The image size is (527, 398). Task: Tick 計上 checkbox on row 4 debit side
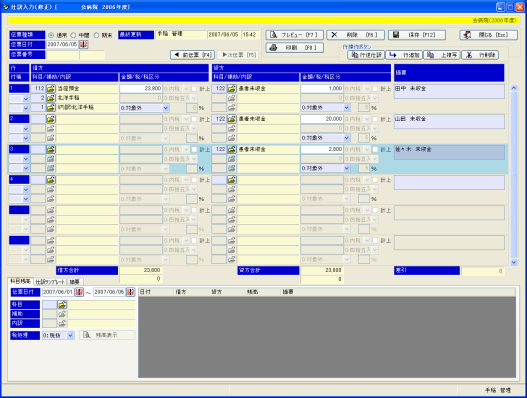click(194, 180)
